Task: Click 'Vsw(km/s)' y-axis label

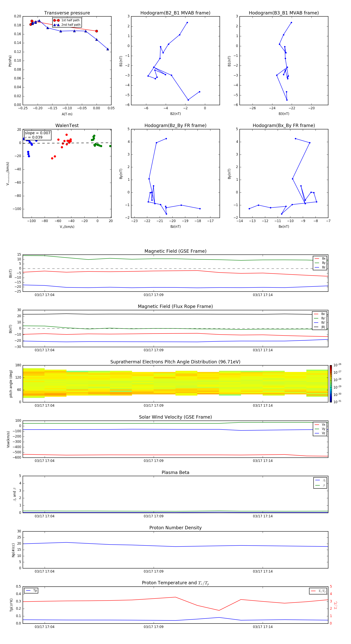Action: [8, 439]
